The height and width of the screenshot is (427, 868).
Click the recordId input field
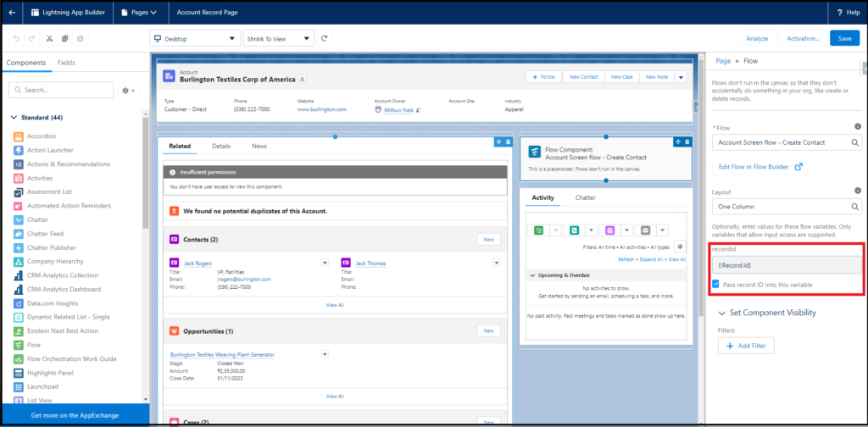click(787, 265)
